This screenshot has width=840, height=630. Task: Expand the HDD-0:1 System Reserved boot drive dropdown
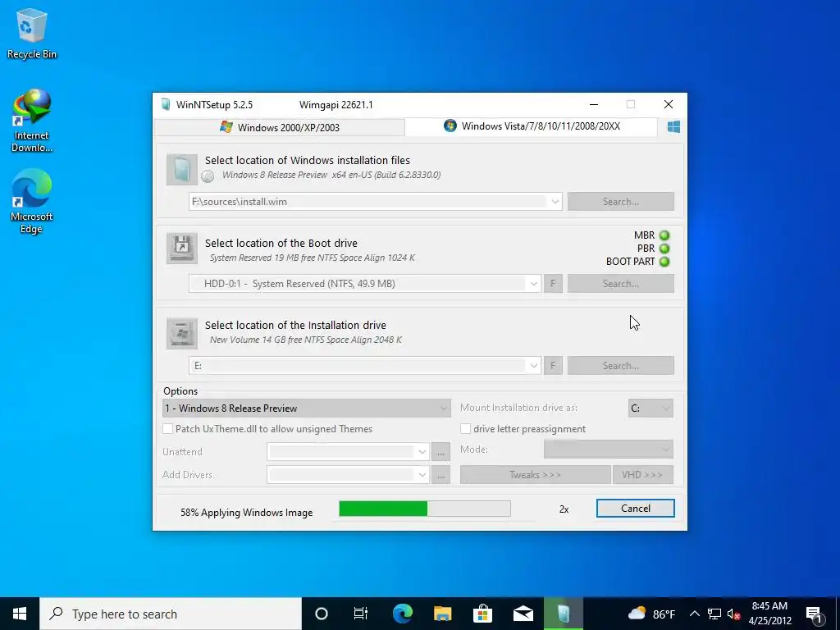tap(533, 284)
